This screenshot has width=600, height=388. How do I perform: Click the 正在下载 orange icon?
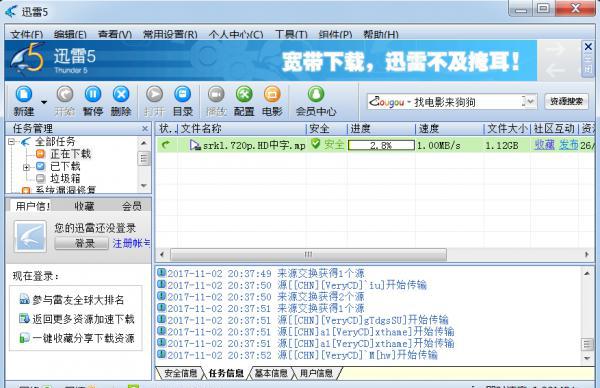tap(40, 154)
